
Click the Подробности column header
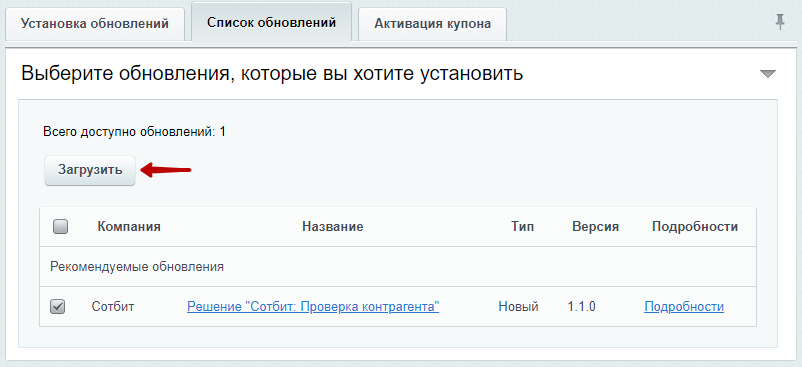695,226
